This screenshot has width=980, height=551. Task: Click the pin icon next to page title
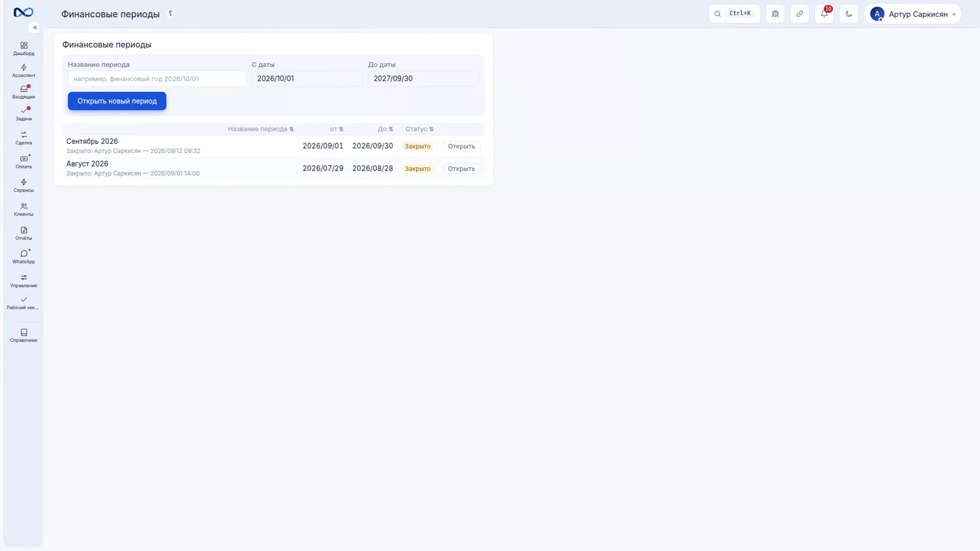pos(171,13)
